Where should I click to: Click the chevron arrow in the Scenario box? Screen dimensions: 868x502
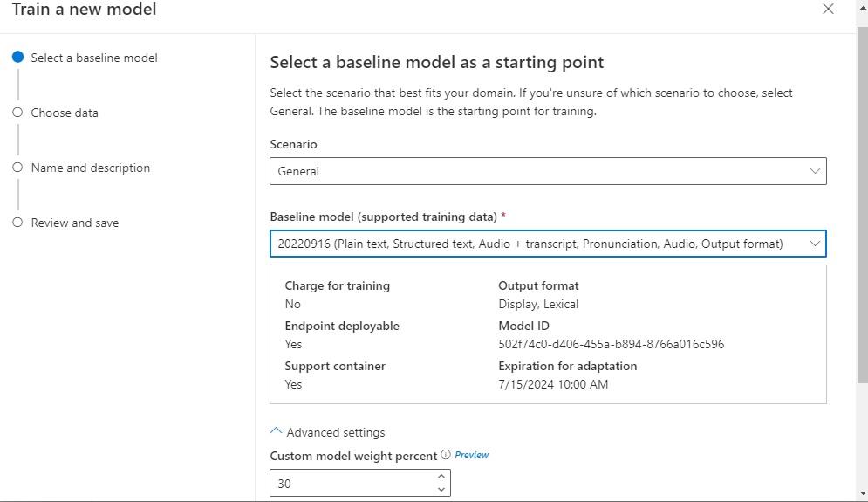815,171
